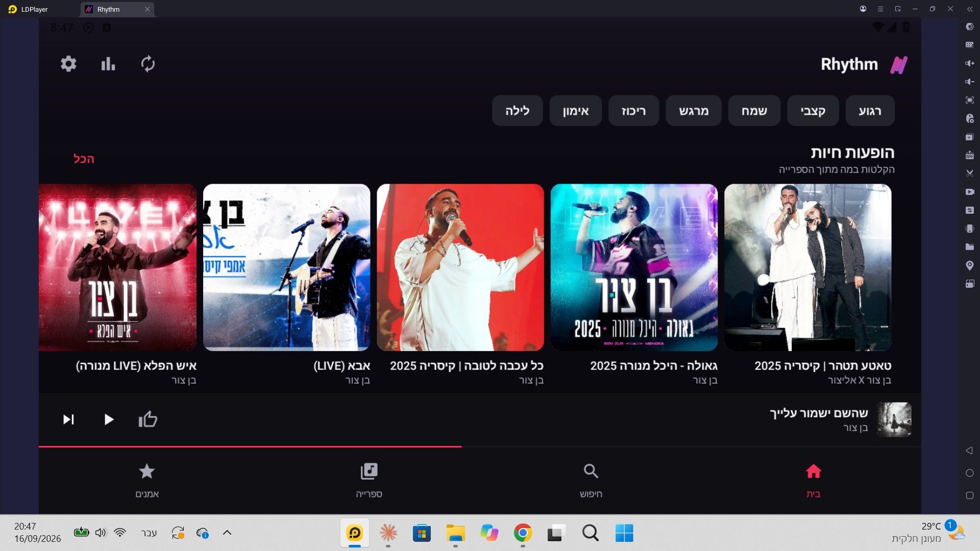980x551 pixels.
Task: Like the current song with thumbs up
Action: point(148,419)
